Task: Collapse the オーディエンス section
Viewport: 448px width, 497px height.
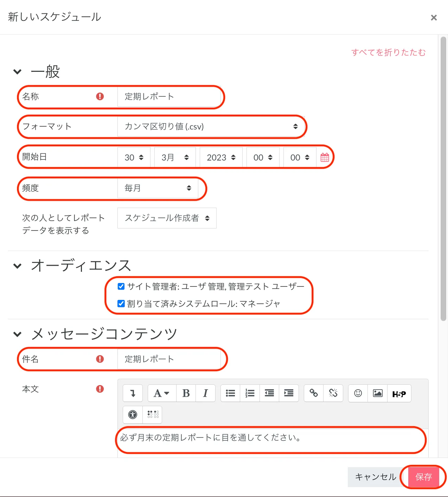Action: point(17,266)
